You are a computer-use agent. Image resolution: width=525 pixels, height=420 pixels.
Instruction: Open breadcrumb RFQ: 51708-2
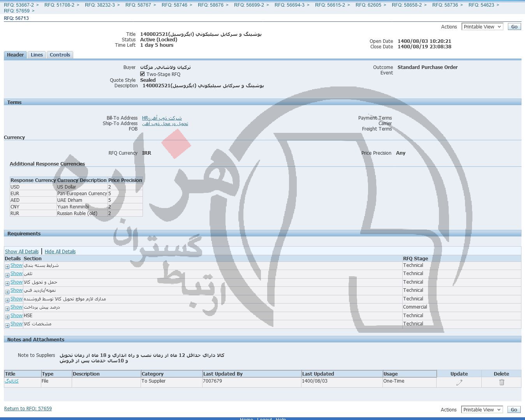click(59, 5)
